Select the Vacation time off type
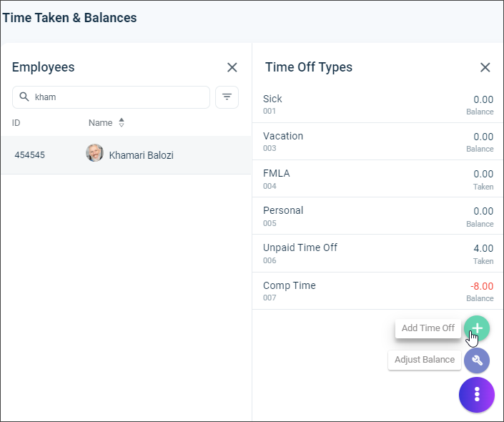 pyautogui.click(x=377, y=142)
